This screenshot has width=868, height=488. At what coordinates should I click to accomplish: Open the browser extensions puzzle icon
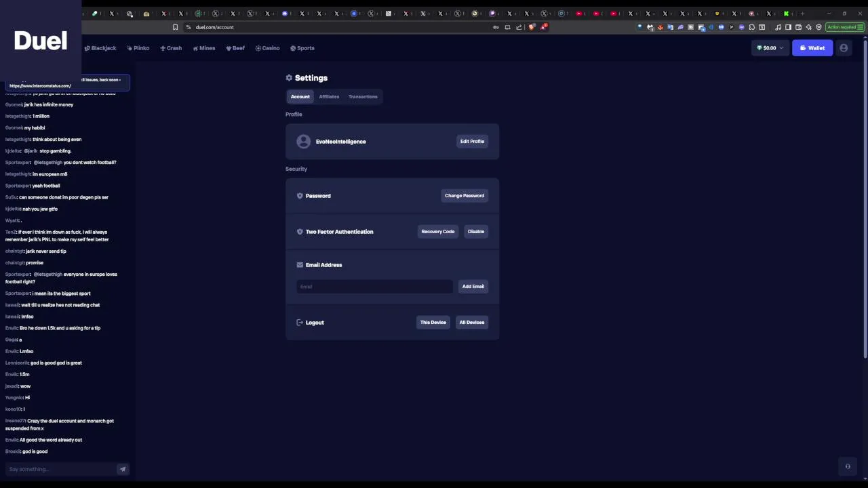pos(752,27)
